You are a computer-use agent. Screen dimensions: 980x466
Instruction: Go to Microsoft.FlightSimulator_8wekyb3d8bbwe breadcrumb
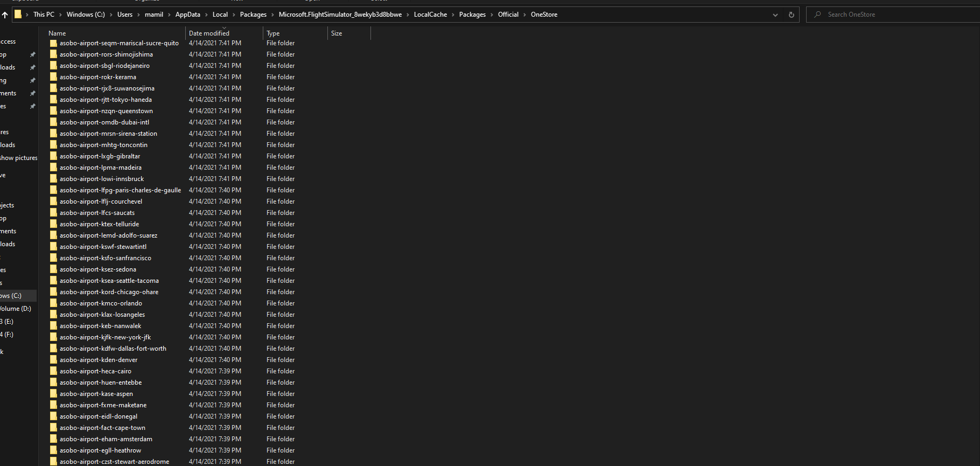click(x=340, y=15)
